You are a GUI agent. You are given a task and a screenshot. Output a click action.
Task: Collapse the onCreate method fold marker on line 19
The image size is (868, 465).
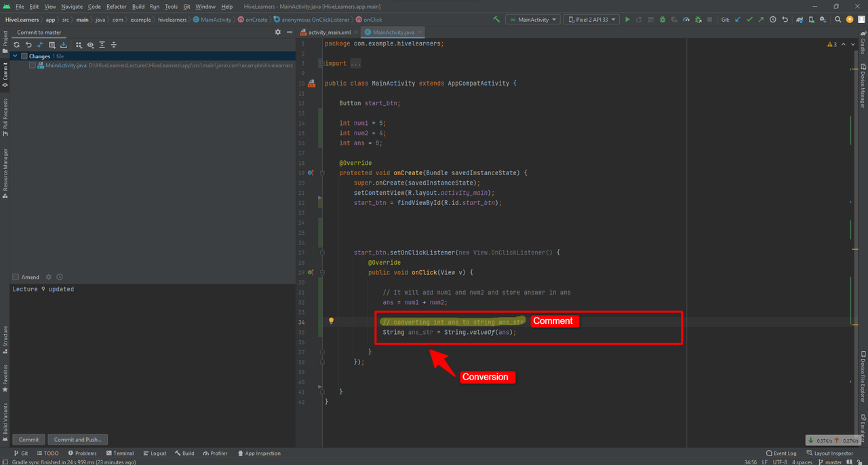point(321,173)
